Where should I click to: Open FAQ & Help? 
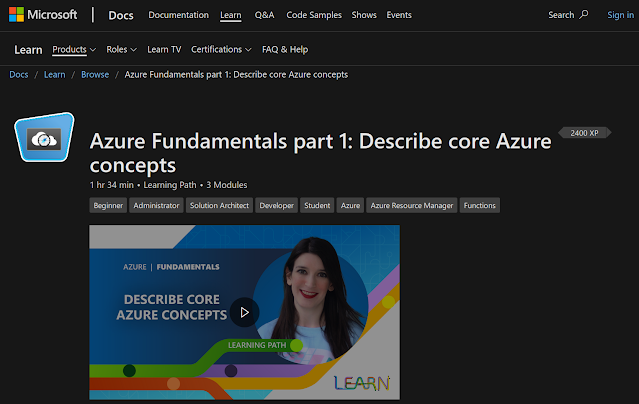tap(285, 49)
